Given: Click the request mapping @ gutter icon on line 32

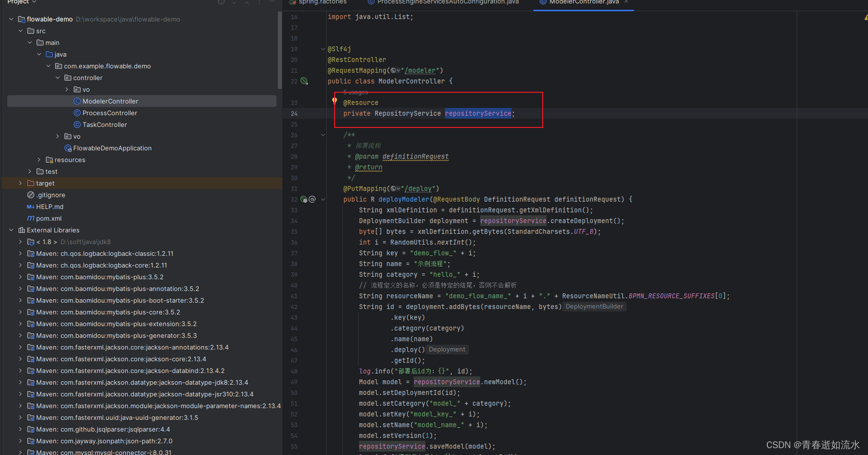Looking at the screenshot, I should tap(312, 199).
